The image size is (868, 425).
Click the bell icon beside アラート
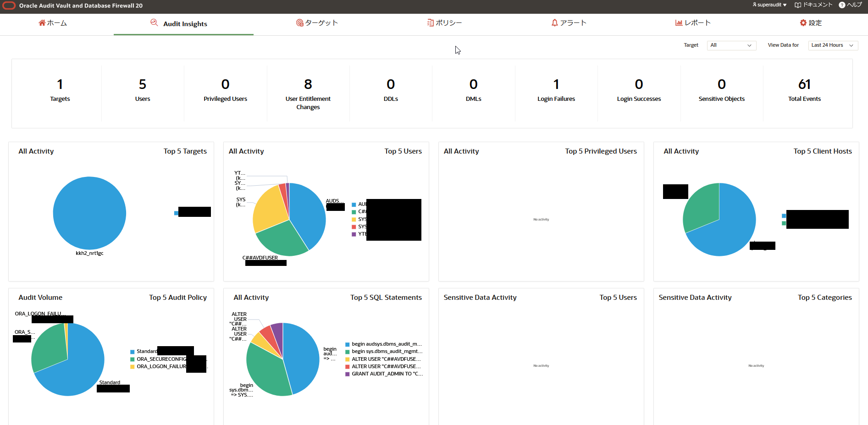pyautogui.click(x=555, y=23)
